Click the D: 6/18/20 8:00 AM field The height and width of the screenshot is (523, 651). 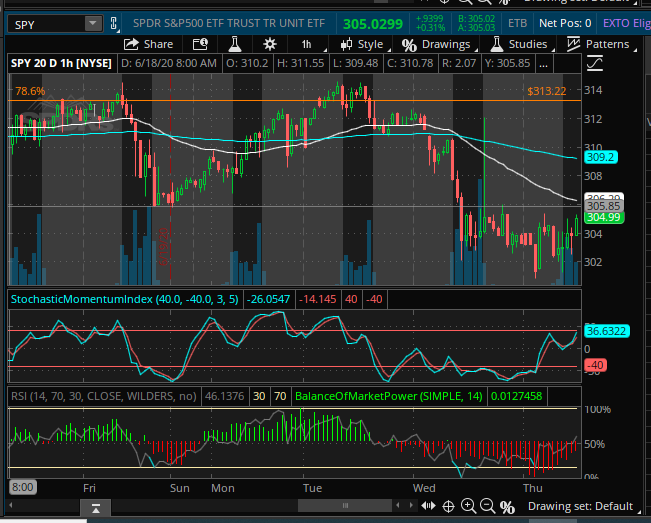tap(169, 64)
